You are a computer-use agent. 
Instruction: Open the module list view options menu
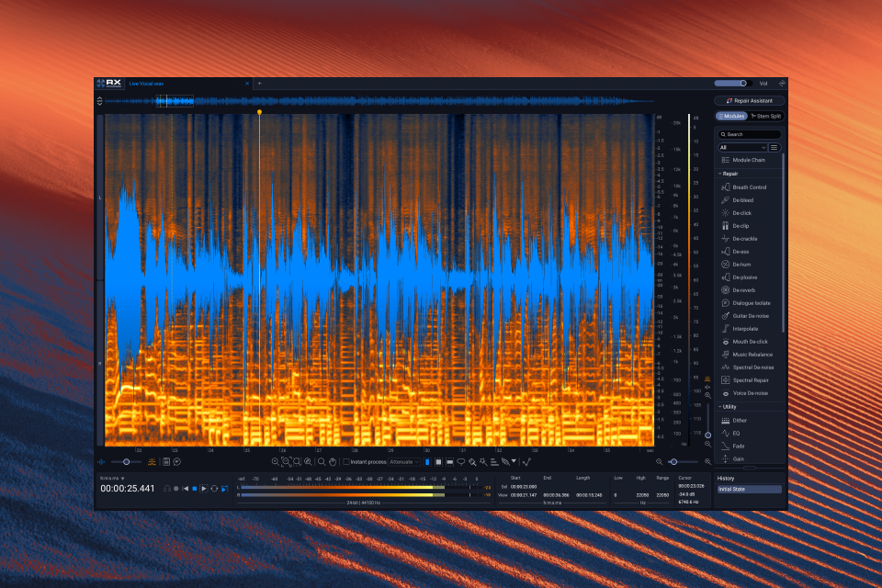(x=774, y=147)
